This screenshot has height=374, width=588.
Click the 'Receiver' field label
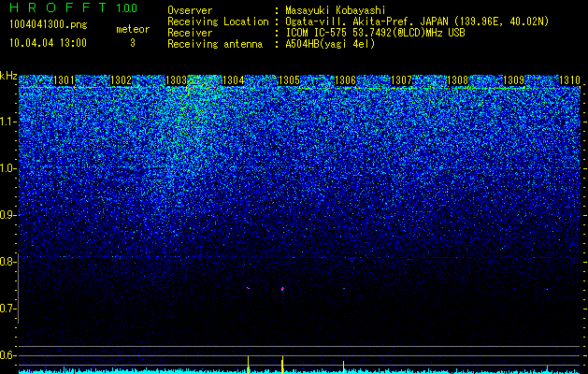[x=190, y=33]
